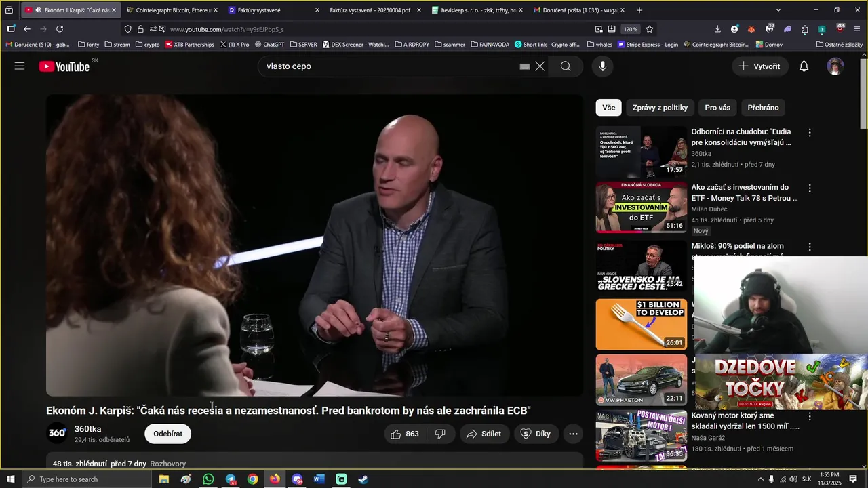Click the browser address bar URL
The width and height of the screenshot is (868, 488).
(227, 29)
